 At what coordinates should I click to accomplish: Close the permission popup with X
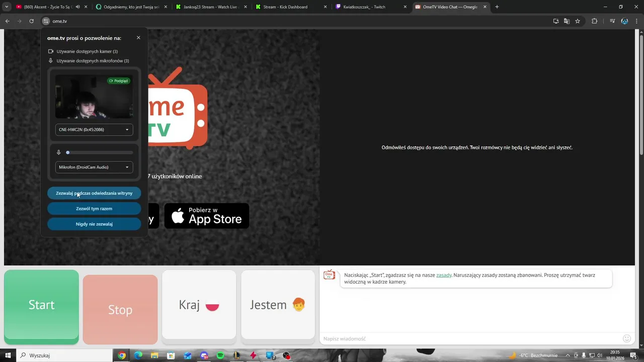(138, 38)
